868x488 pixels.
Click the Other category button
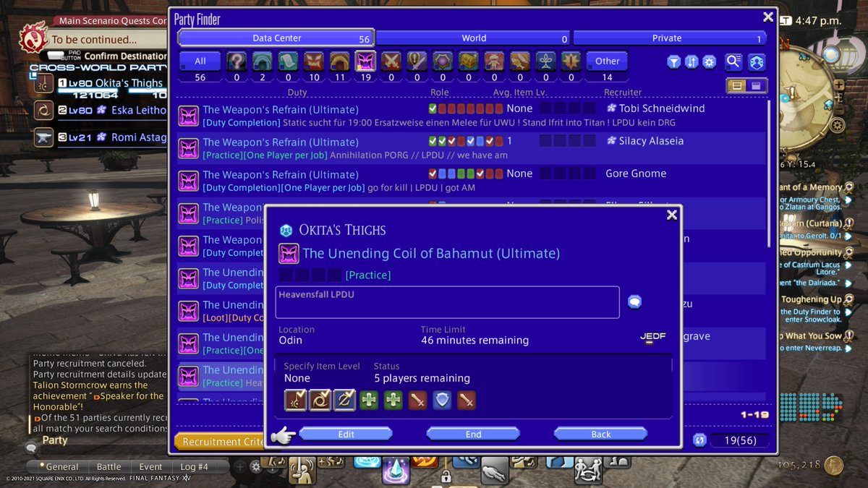(607, 61)
